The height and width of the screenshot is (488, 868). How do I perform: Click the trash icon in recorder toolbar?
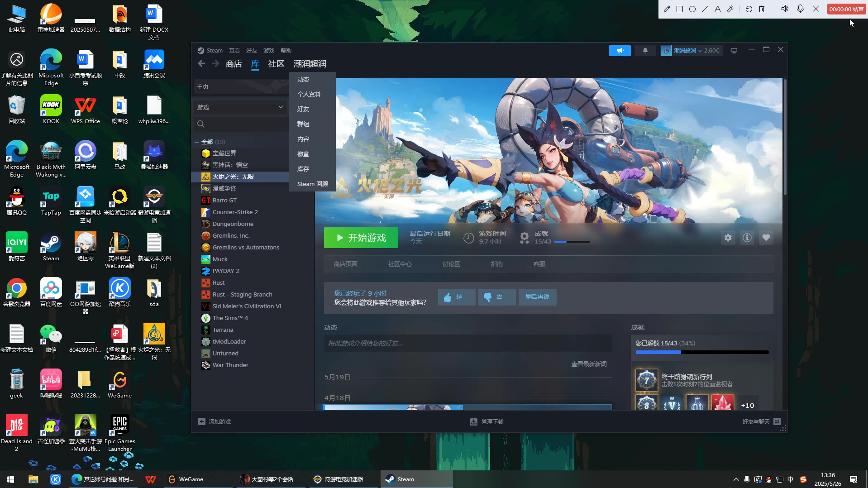762,9
